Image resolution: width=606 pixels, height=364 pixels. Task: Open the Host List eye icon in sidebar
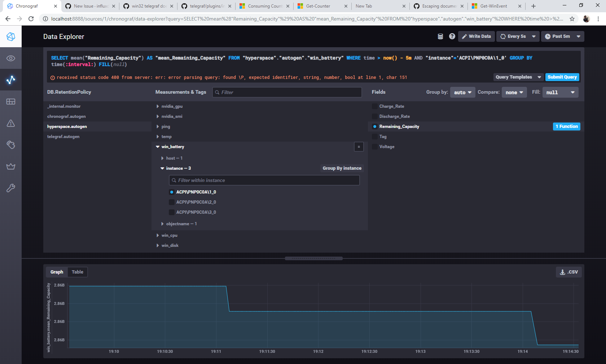[11, 58]
